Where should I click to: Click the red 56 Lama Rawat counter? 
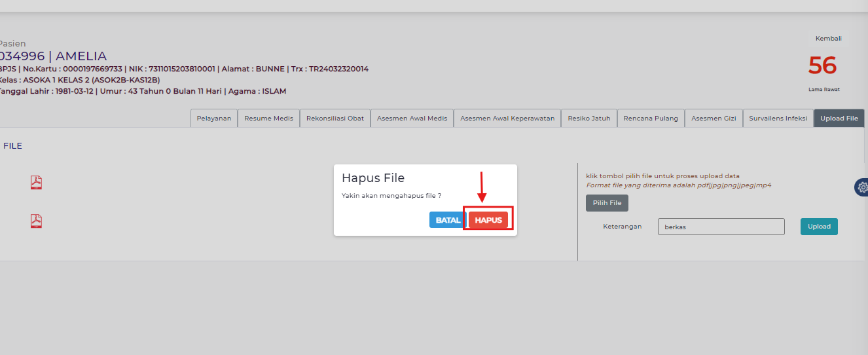tap(822, 65)
